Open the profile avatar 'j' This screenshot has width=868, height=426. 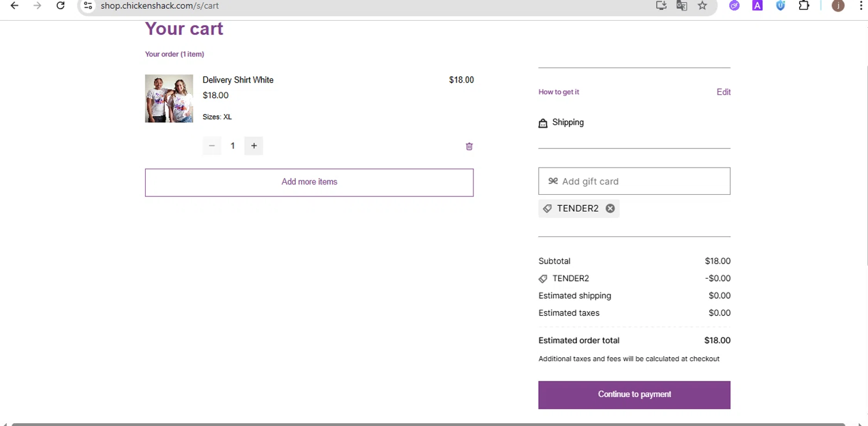(x=838, y=6)
